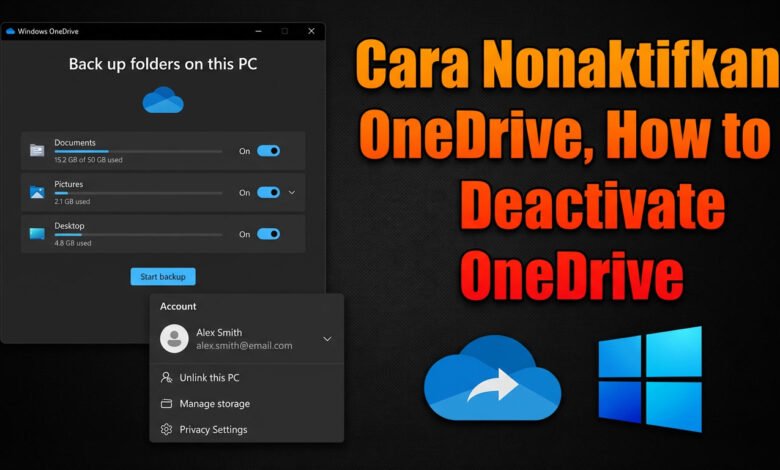Image resolution: width=780 pixels, height=470 pixels.
Task: Click the Unlink this PC person icon
Action: (x=166, y=377)
